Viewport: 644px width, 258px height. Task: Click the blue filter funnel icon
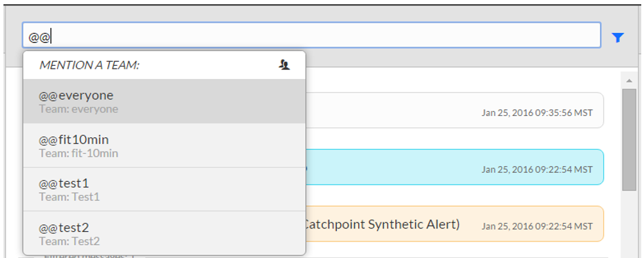[617, 38]
